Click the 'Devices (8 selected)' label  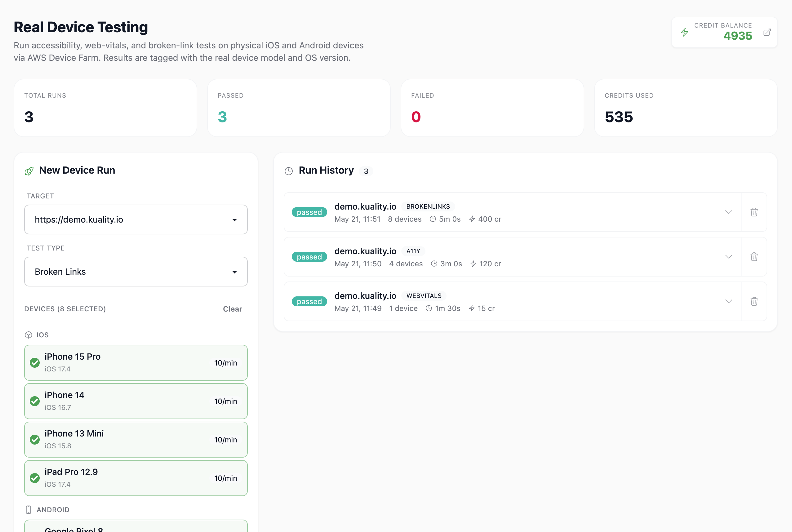(x=65, y=309)
